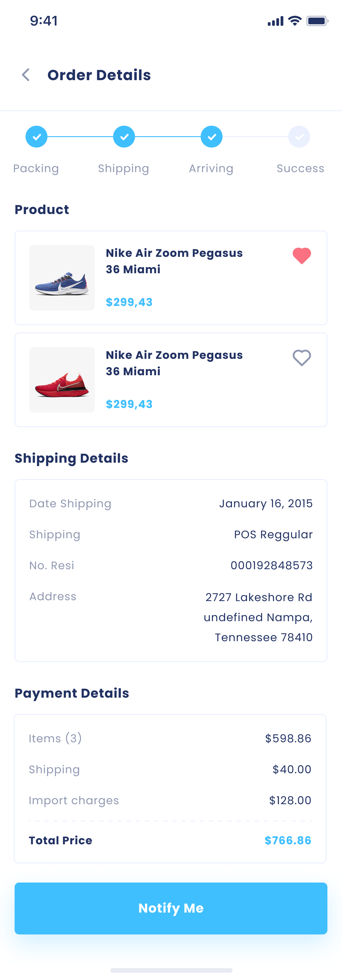Tap the Wi-Fi icon in the status bar
The width and height of the screenshot is (342, 980).
[x=295, y=21]
